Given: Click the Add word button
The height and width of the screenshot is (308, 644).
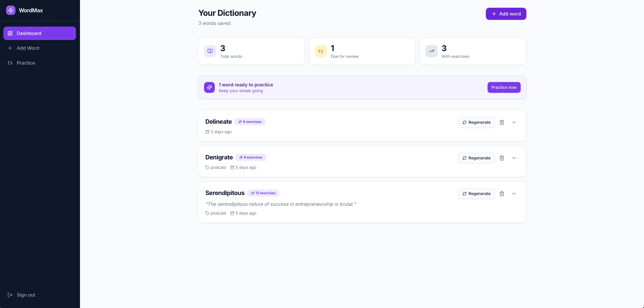Looking at the screenshot, I should (506, 14).
